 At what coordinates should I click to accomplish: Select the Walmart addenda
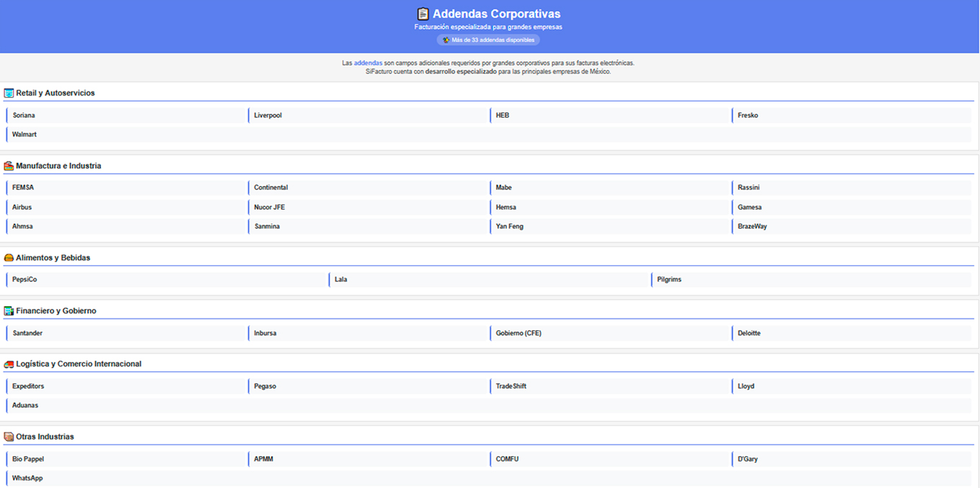(25, 135)
